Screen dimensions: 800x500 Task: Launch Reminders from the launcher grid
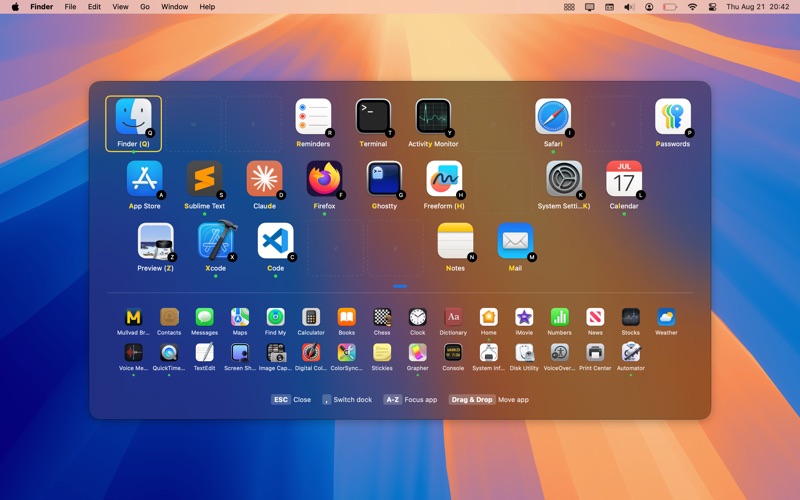pos(313,117)
